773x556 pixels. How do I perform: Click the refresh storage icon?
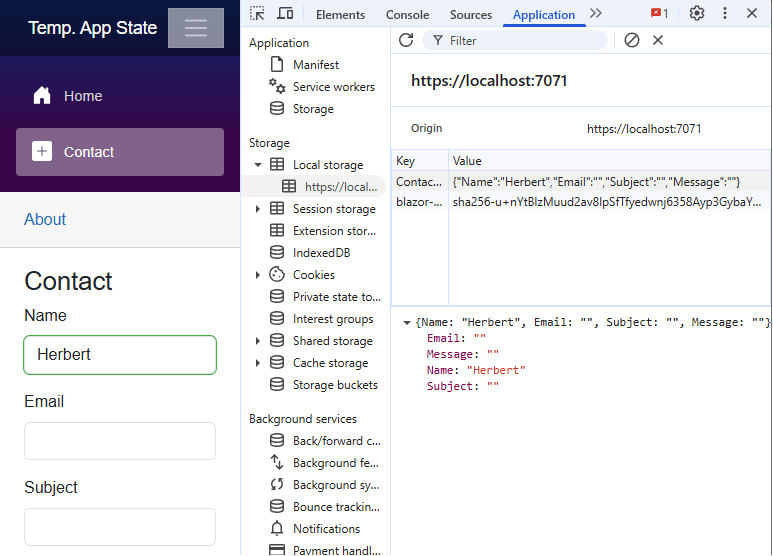point(406,40)
